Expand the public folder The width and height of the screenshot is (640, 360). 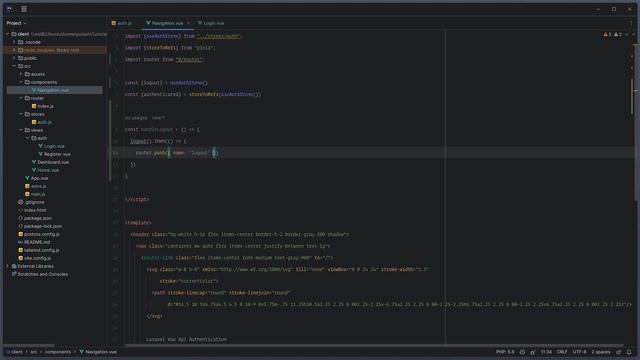tap(14, 58)
